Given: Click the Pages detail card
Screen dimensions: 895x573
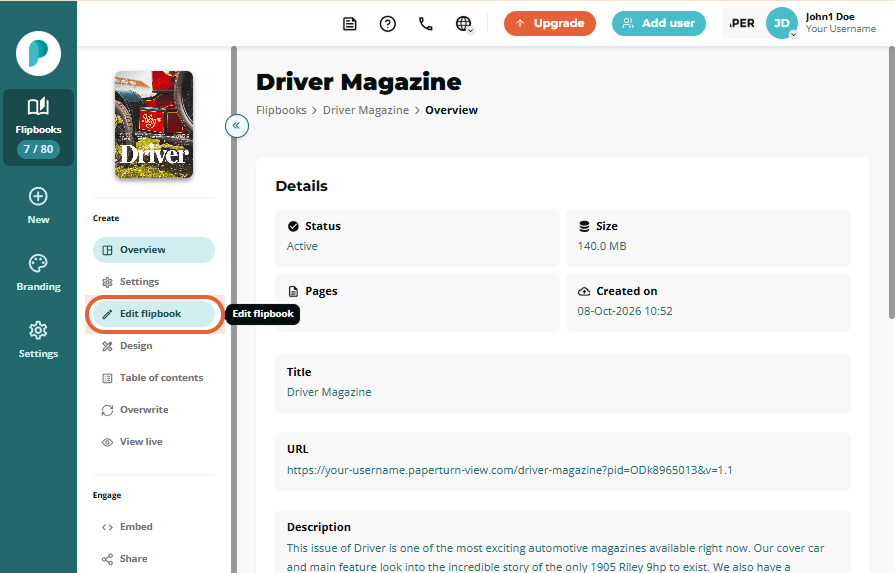Looking at the screenshot, I should 417,302.
